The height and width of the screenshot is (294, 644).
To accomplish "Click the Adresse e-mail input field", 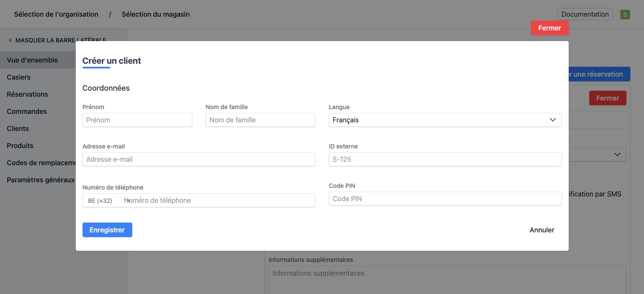I will click(x=199, y=160).
